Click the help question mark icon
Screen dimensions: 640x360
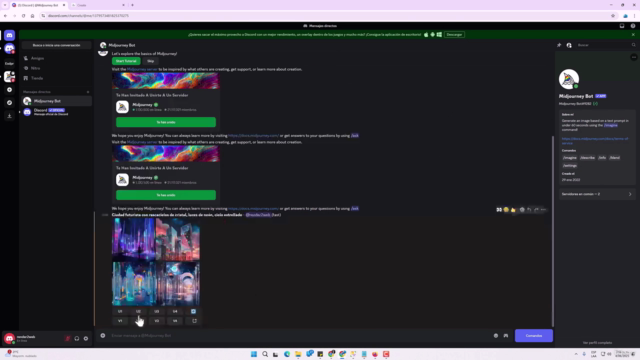(x=633, y=26)
